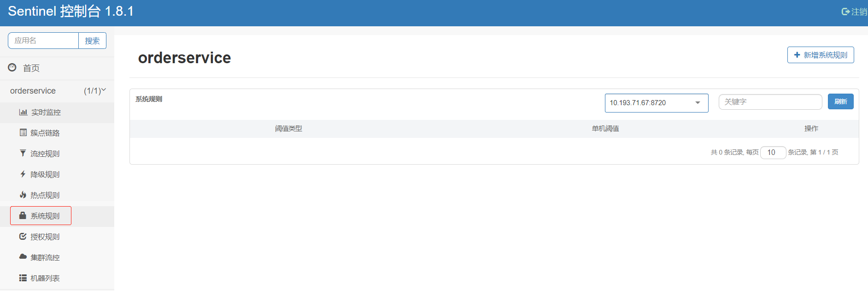Click the Sentinel 控制台 1.8.1 title

tap(71, 11)
